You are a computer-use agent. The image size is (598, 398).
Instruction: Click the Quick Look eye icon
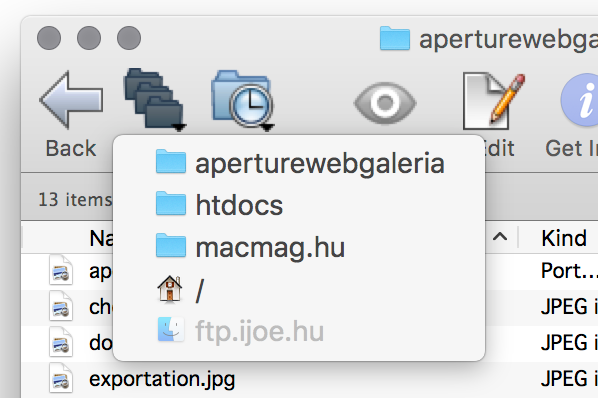(x=385, y=102)
